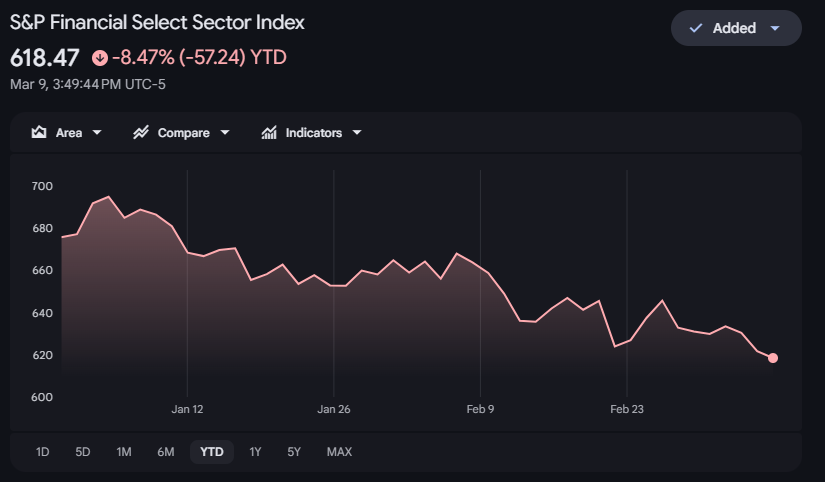Switch chart to 6M range
825x482 pixels.
click(166, 452)
